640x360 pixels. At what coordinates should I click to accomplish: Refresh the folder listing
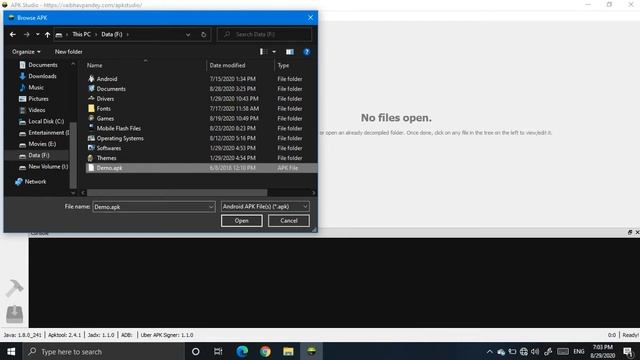coord(203,35)
